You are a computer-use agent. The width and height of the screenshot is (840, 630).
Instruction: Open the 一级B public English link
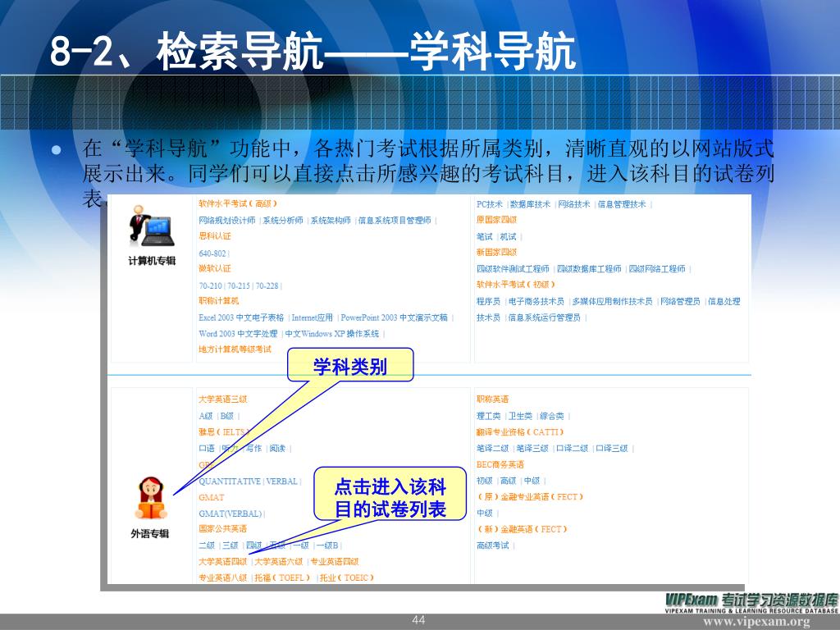pos(326,546)
